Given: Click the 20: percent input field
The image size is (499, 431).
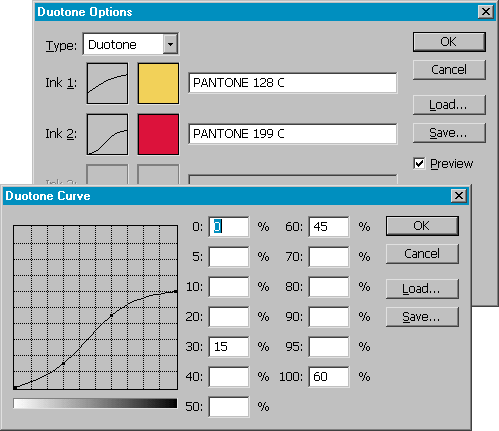Looking at the screenshot, I should (x=229, y=317).
